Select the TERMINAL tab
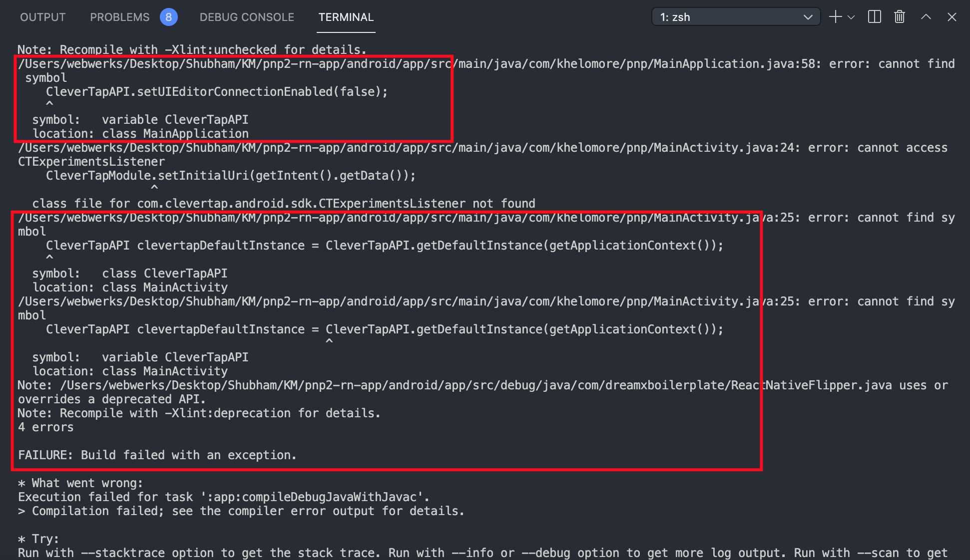This screenshot has height=560, width=970. (x=346, y=16)
